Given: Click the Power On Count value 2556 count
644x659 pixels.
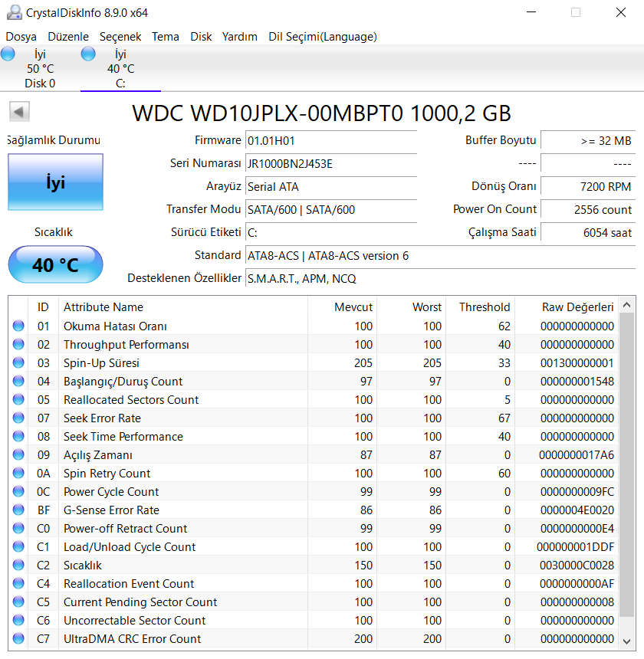Looking at the screenshot, I should [x=588, y=210].
